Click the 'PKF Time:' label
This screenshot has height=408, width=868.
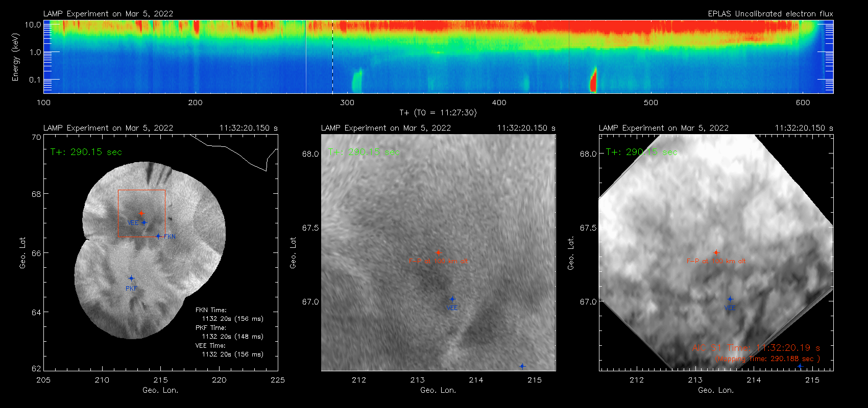[x=211, y=328]
